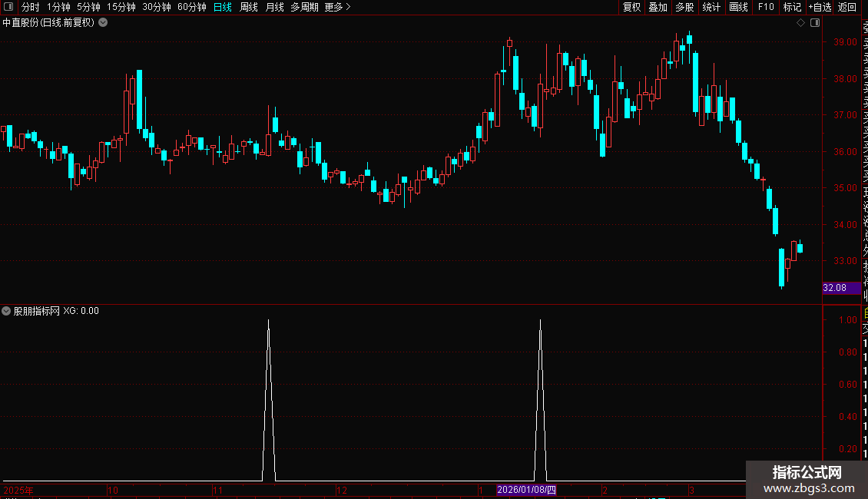Viewport: 868px width, 499px height.
Task: Expand the 更多 periods menu
Action: coord(338,7)
